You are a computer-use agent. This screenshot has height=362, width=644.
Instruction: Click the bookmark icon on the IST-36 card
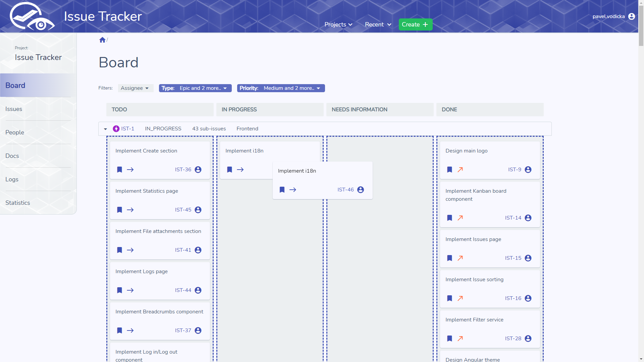pos(119,170)
